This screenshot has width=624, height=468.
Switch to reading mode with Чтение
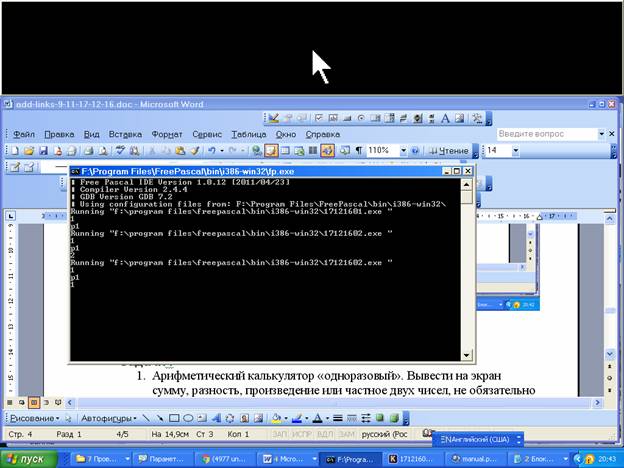coord(449,151)
